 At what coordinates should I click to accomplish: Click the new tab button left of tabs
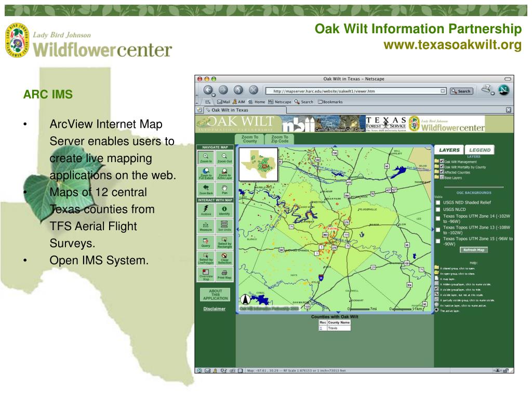199,110
